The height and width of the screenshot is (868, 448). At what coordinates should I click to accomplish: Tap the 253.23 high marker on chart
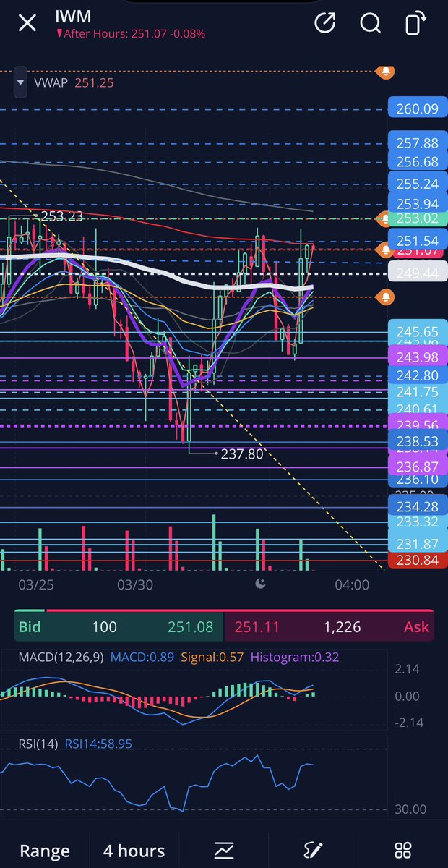pyautogui.click(x=61, y=216)
